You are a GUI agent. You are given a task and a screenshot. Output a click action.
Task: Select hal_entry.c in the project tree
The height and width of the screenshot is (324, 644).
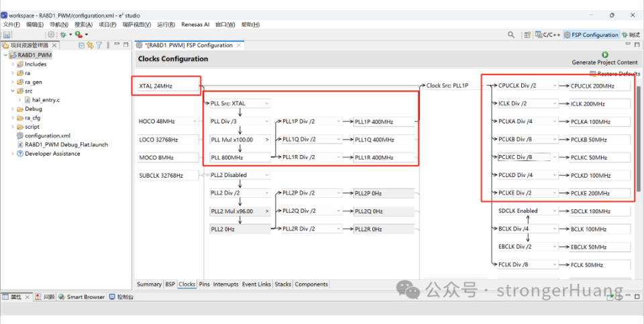[46, 100]
